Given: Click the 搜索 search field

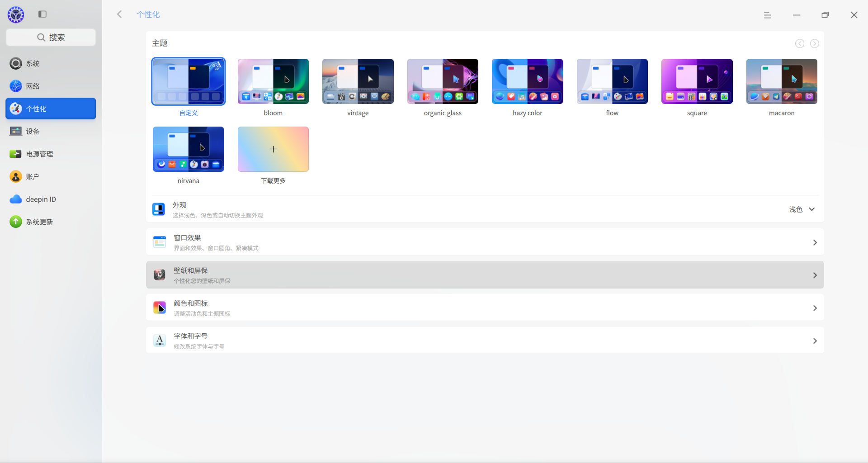Looking at the screenshot, I should pos(51,37).
